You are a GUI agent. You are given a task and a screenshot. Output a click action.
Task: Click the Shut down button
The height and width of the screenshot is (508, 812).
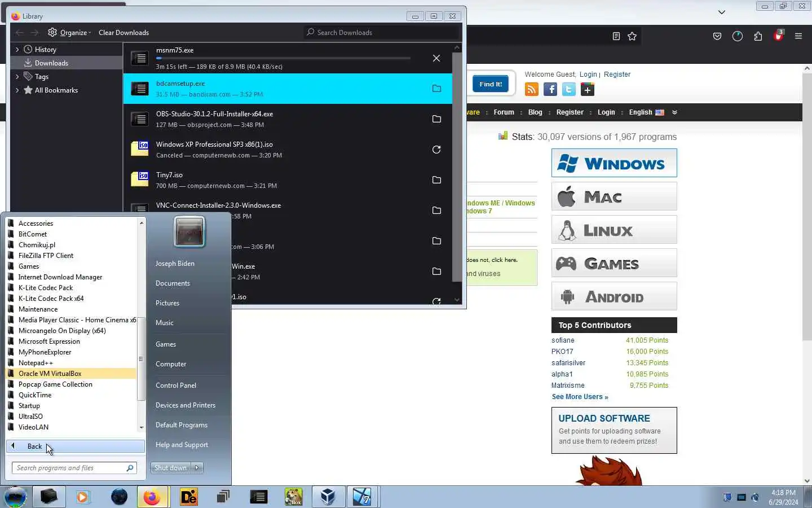(x=171, y=468)
